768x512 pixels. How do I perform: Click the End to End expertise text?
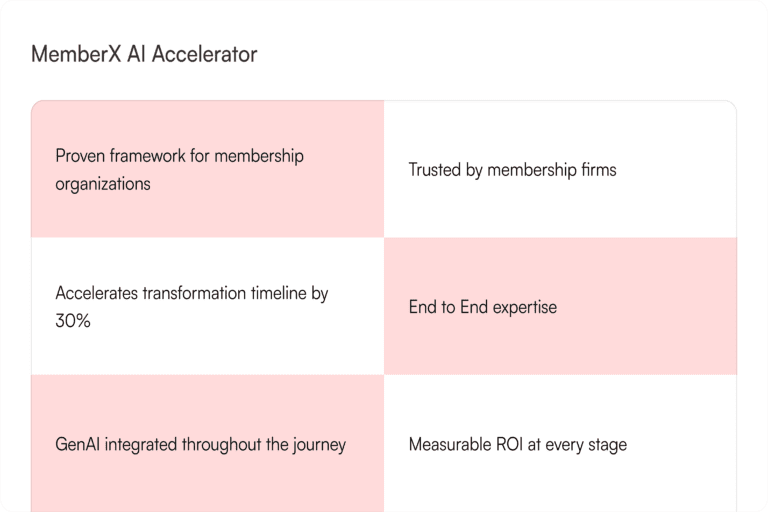482,307
